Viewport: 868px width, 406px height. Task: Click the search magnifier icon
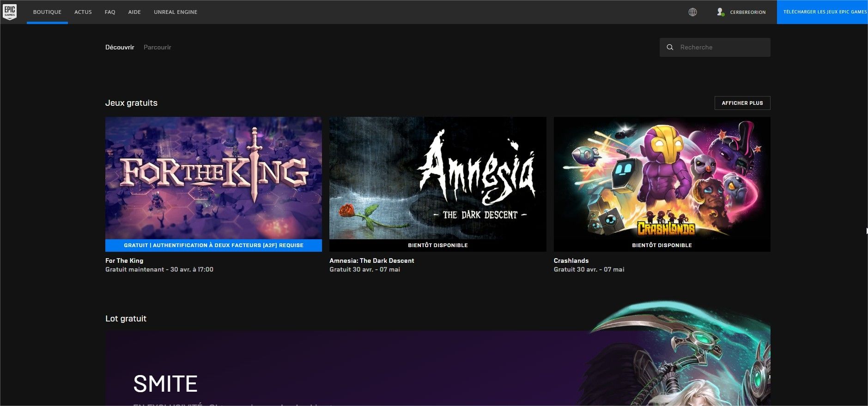tap(670, 47)
